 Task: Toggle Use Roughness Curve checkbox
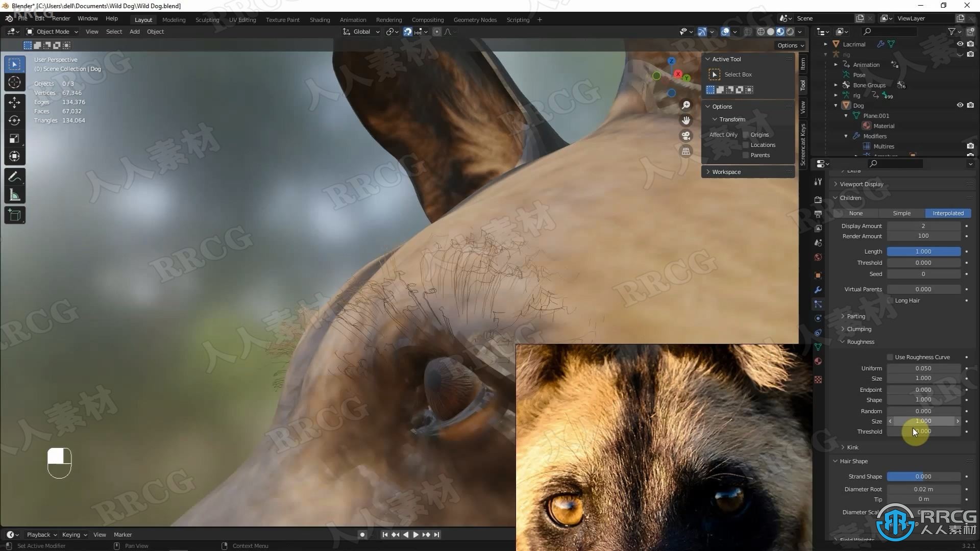pyautogui.click(x=891, y=357)
